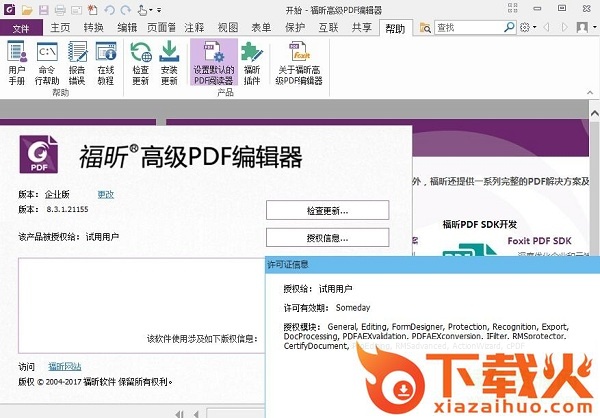Click the 更改 link next to edition
600x418 pixels.
pos(106,194)
